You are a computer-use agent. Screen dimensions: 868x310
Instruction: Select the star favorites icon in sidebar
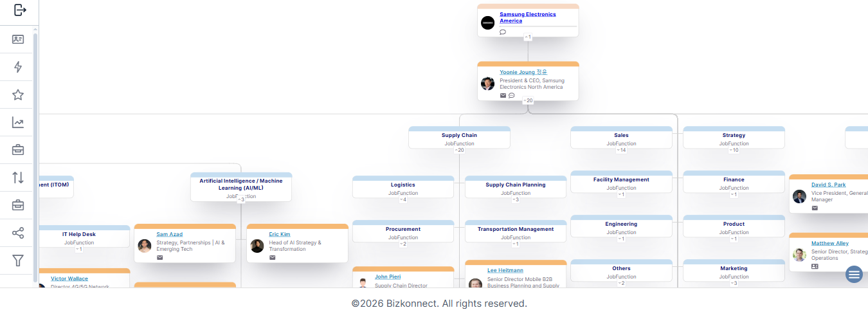[18, 95]
